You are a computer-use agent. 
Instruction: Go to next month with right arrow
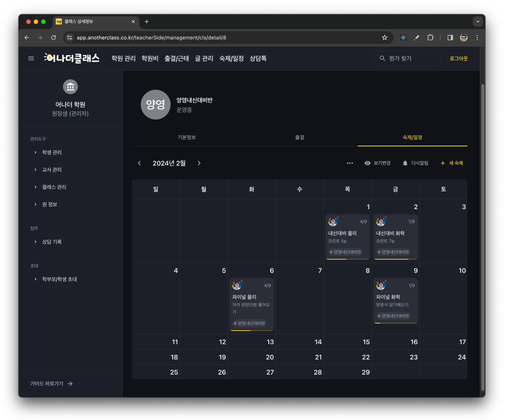click(x=199, y=163)
